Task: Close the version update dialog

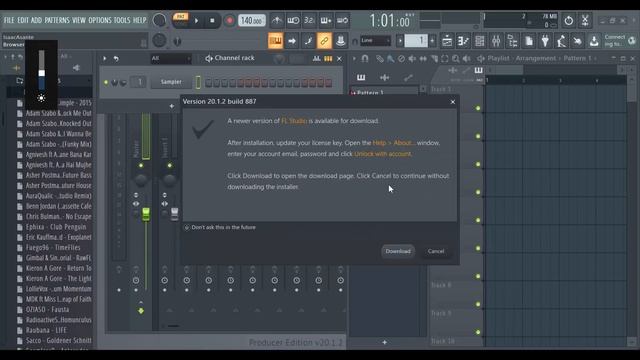Action: 453,102
